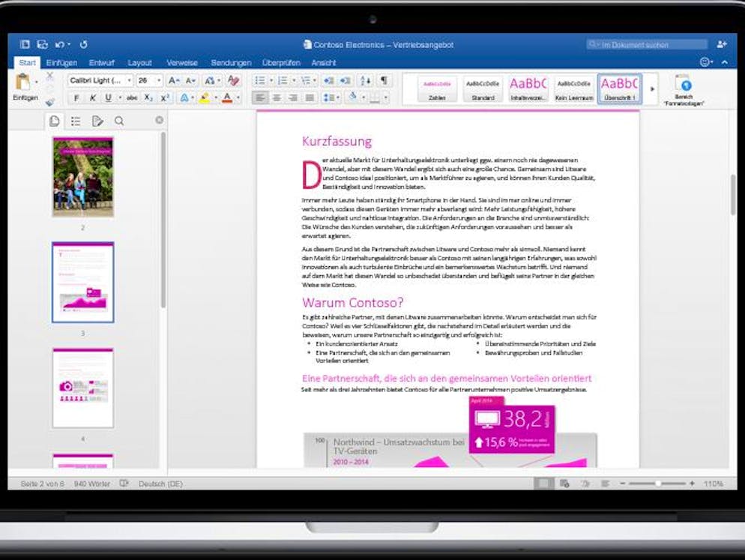Show document outline list in sidebar
Viewport: 745px width, 560px height.
tap(76, 121)
